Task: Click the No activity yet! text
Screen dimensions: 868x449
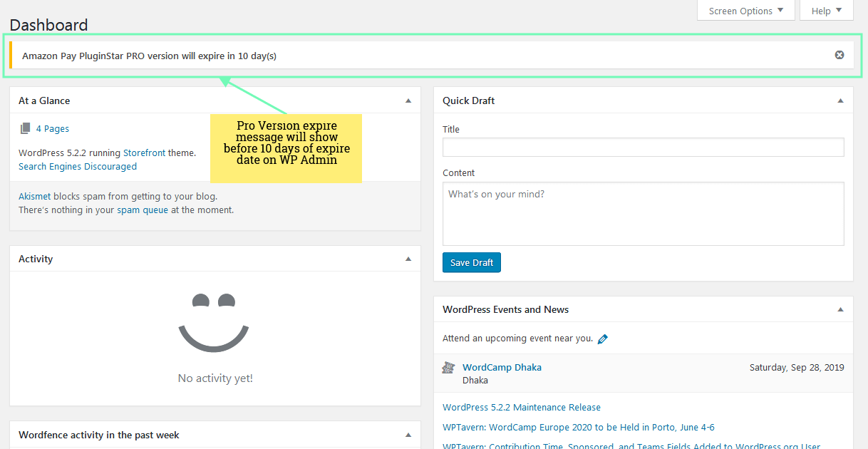Action: pyautogui.click(x=215, y=378)
